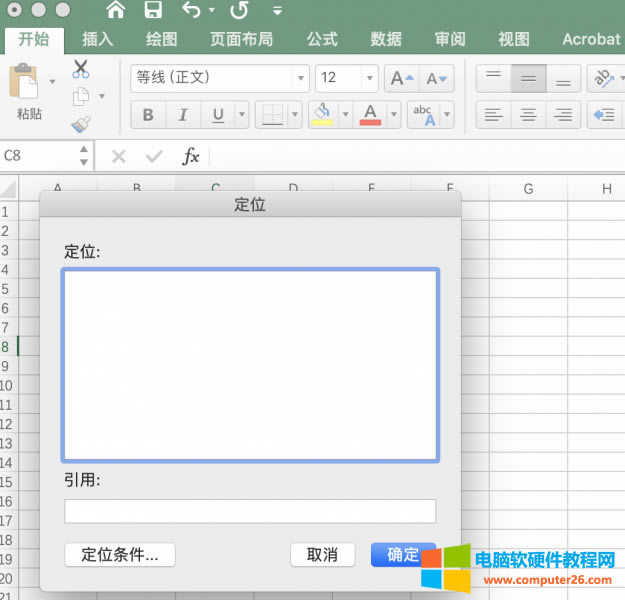This screenshot has width=625, height=600.
Task: Switch to the 插入 ribbon tab
Action: [97, 39]
